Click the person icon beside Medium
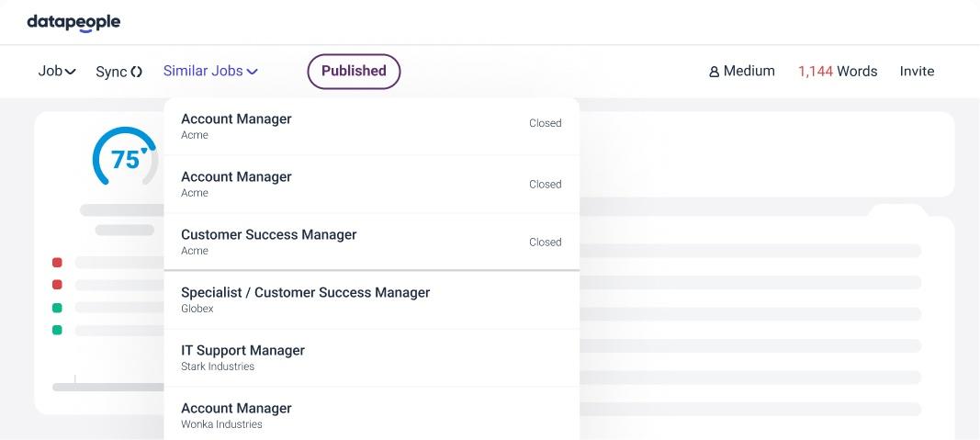 coord(714,72)
